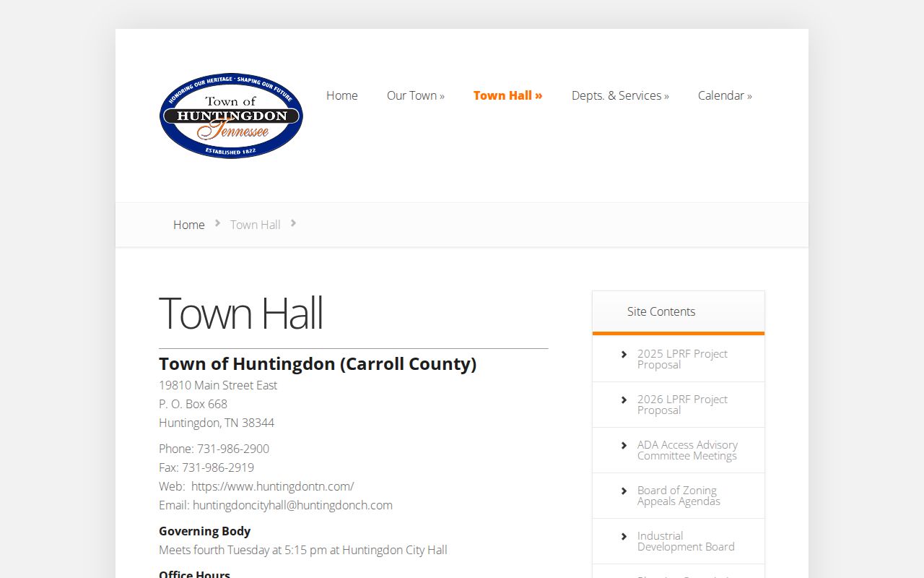Click Huntingdon, TN 38344 text

click(x=217, y=423)
